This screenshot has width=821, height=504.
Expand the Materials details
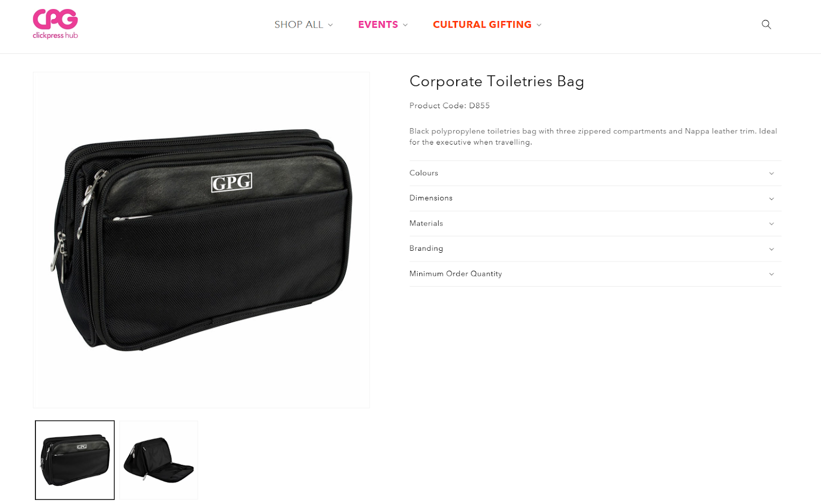595,224
